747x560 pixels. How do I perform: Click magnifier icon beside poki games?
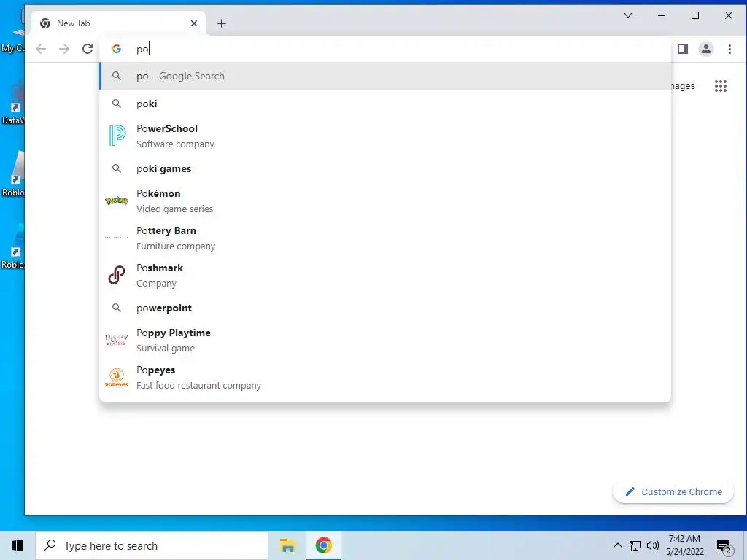pyautogui.click(x=116, y=168)
